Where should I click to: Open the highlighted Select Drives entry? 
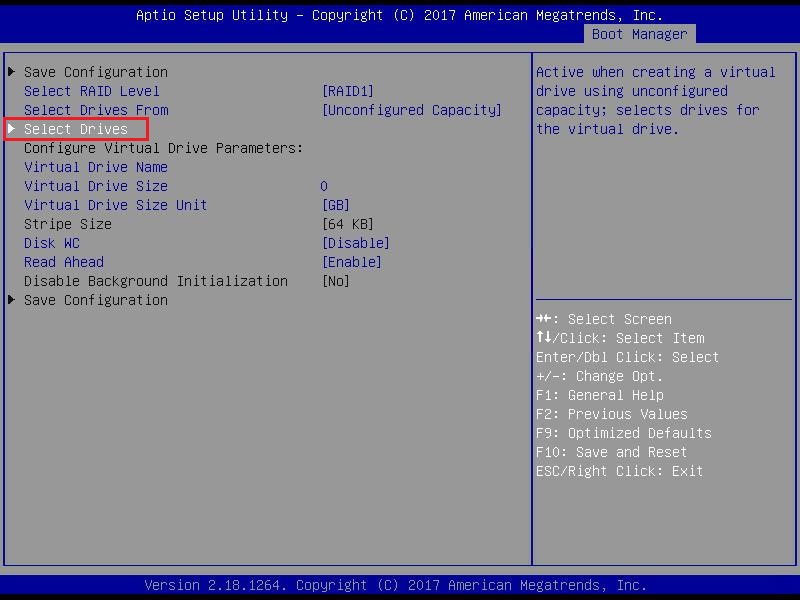[x=76, y=129]
